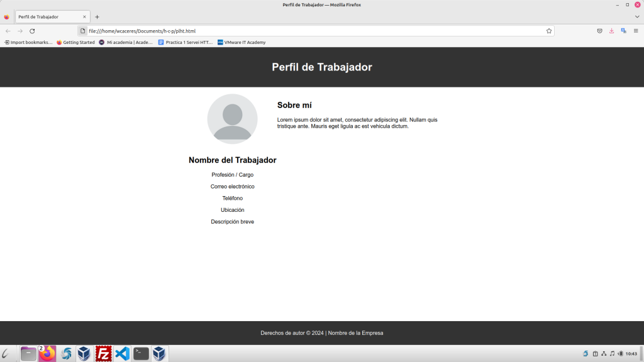Bookmark this page with the star icon
The width and height of the screenshot is (644, 362).
tap(549, 31)
